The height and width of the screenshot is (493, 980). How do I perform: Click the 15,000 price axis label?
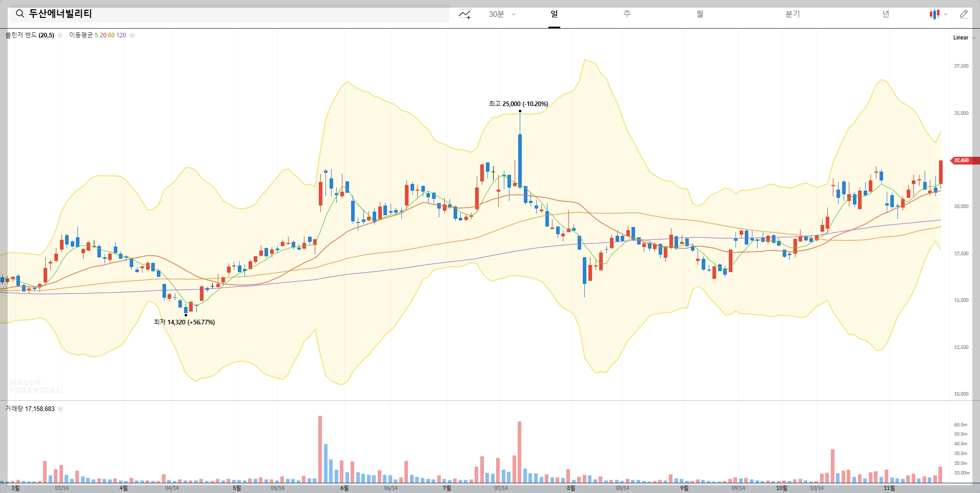coord(961,300)
